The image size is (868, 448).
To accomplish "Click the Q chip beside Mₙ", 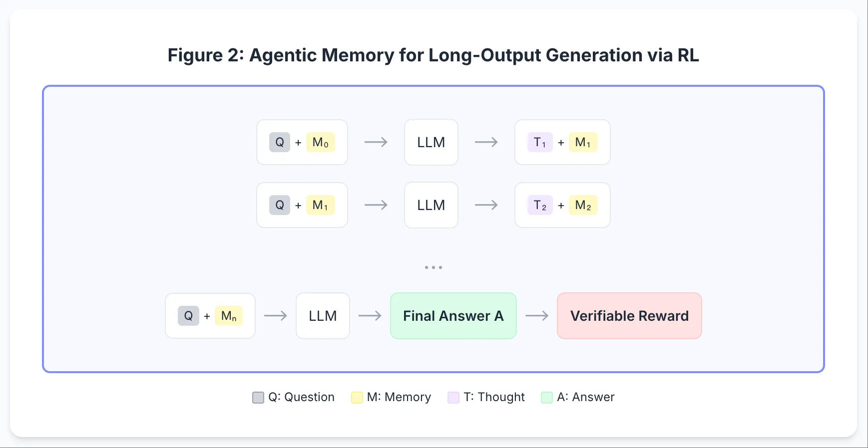I will (188, 316).
